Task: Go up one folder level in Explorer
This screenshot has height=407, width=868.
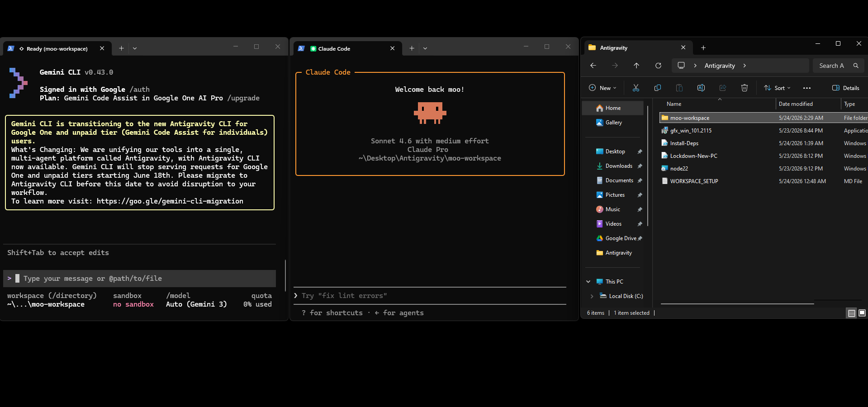Action: tap(636, 66)
